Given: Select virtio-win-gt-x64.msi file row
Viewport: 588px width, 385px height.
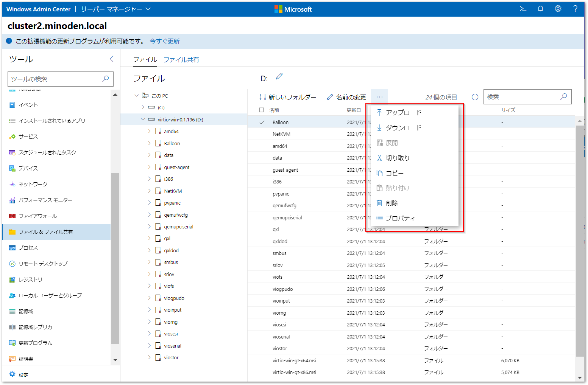Looking at the screenshot, I should (412, 360).
